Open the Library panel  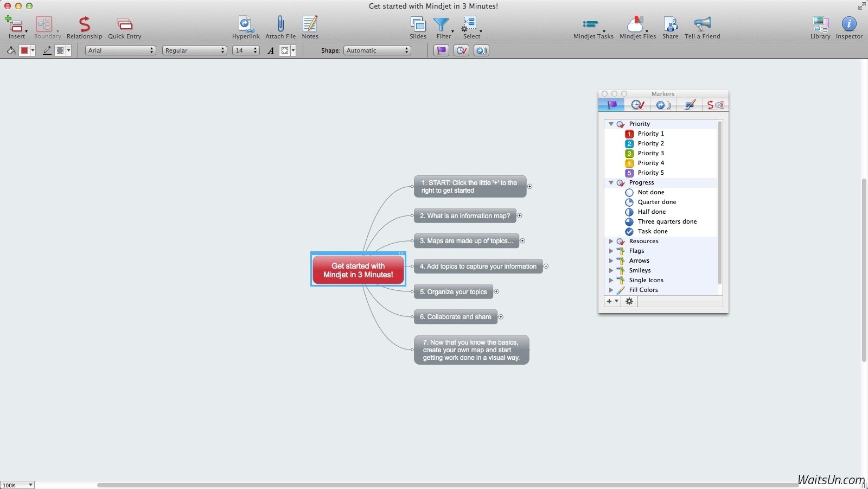click(x=820, y=24)
